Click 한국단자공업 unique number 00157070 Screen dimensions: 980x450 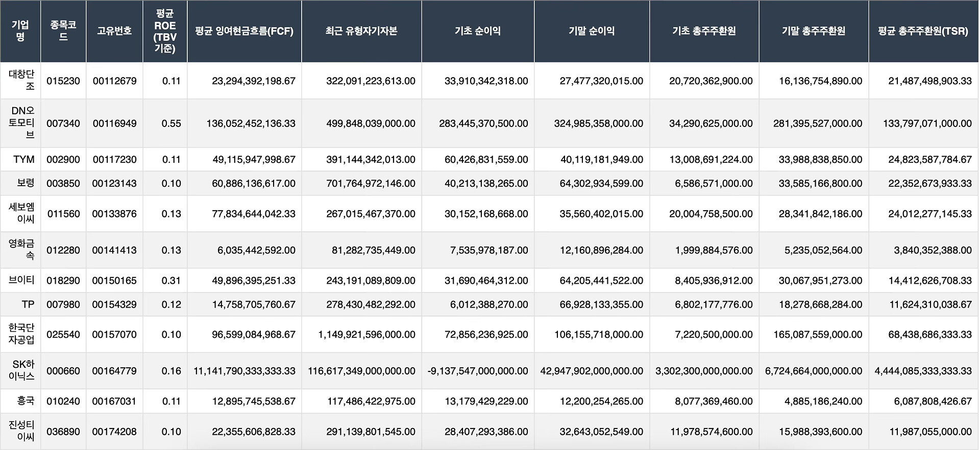[114, 335]
